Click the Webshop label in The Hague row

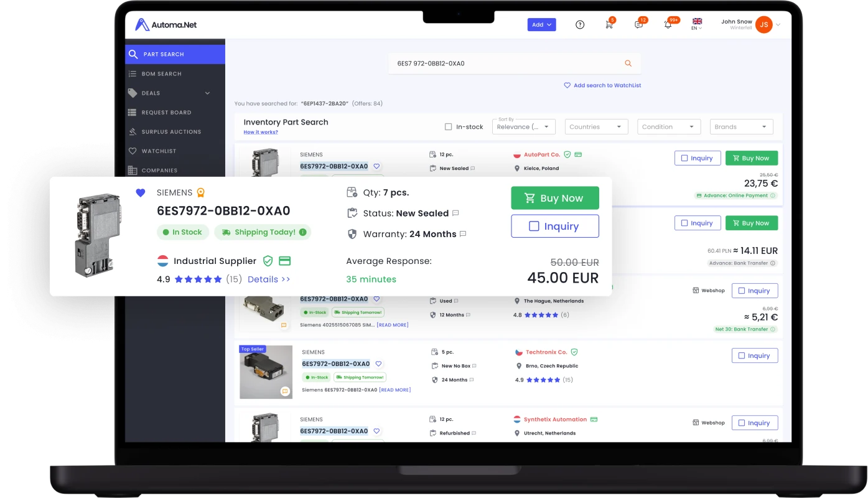[713, 290]
